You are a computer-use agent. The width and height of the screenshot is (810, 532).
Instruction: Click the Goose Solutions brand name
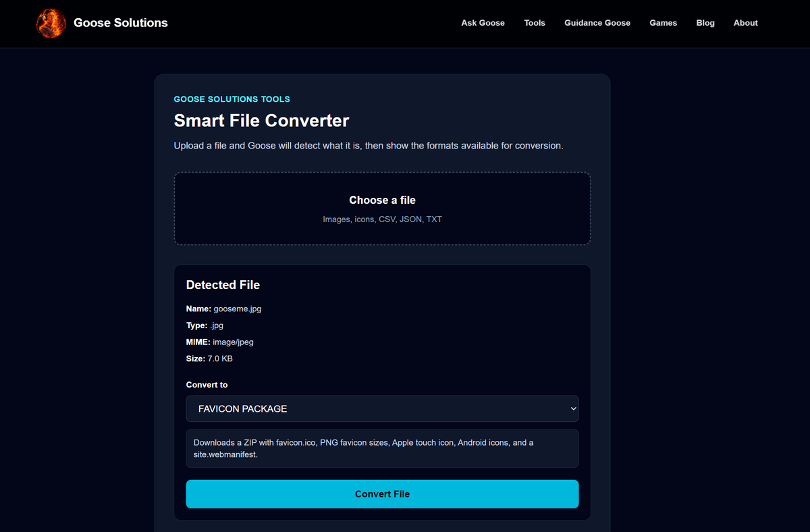point(121,23)
